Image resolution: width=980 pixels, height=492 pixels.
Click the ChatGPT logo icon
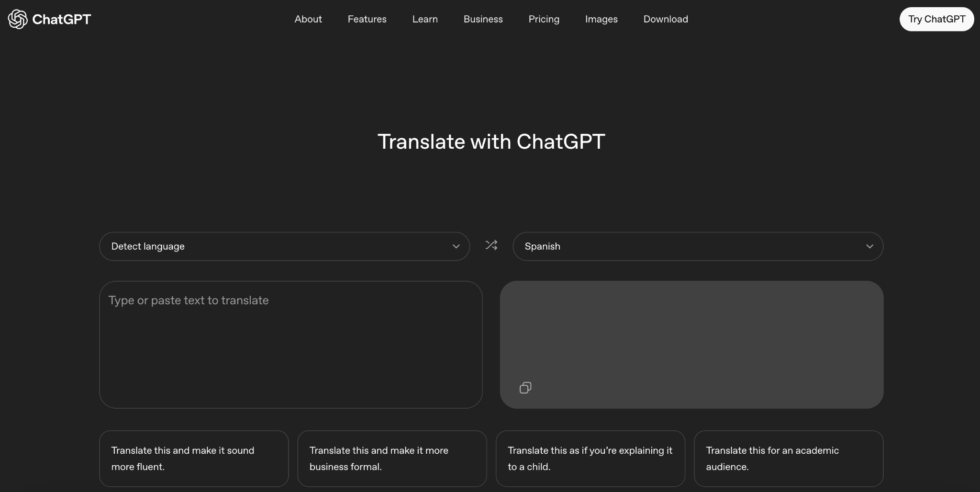[x=18, y=19]
